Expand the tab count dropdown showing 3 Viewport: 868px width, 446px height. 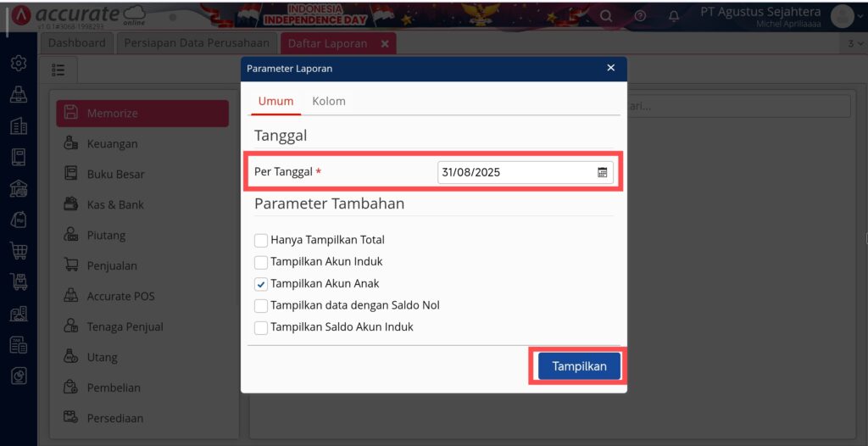pos(855,44)
